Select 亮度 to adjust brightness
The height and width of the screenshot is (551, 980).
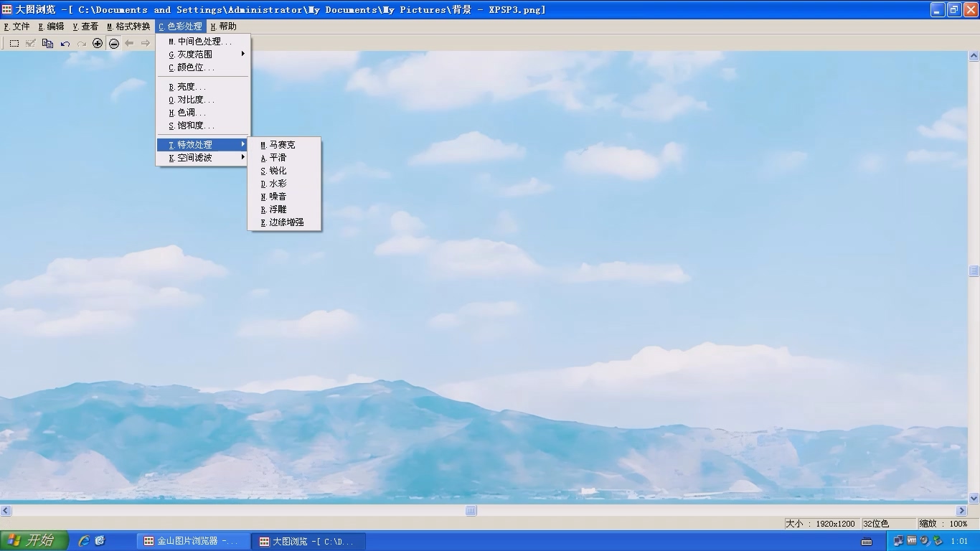pos(203,87)
